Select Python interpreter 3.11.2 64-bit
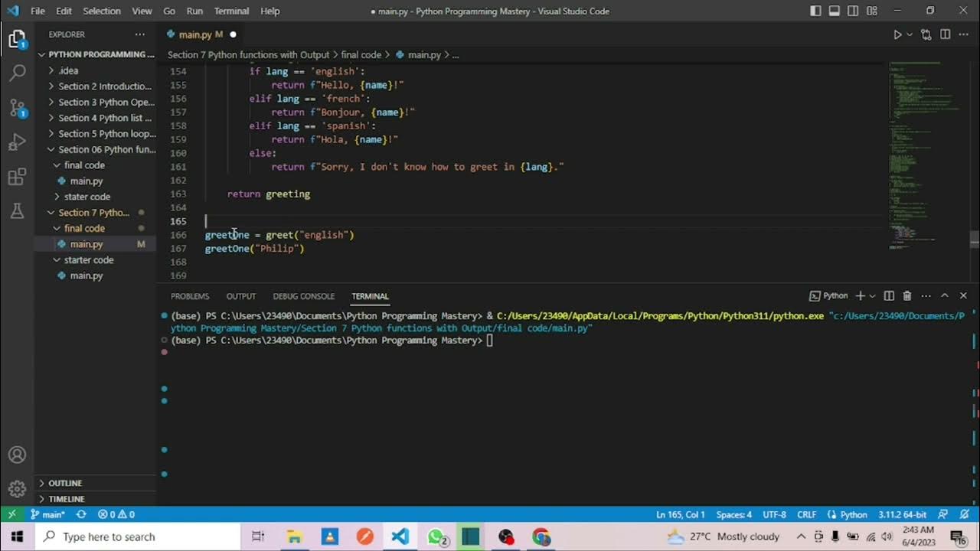The height and width of the screenshot is (551, 980). tap(902, 514)
